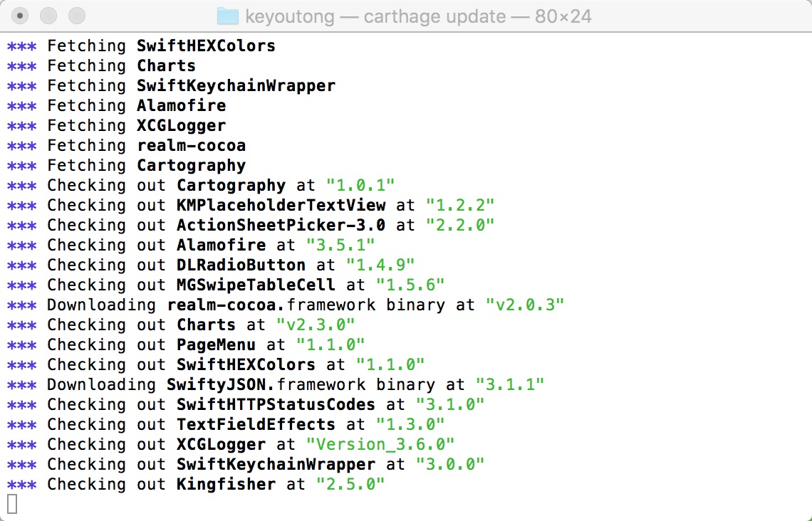The height and width of the screenshot is (521, 812).
Task: Click the realm-cocoa binary version "v2.0.3"
Action: pos(525,305)
